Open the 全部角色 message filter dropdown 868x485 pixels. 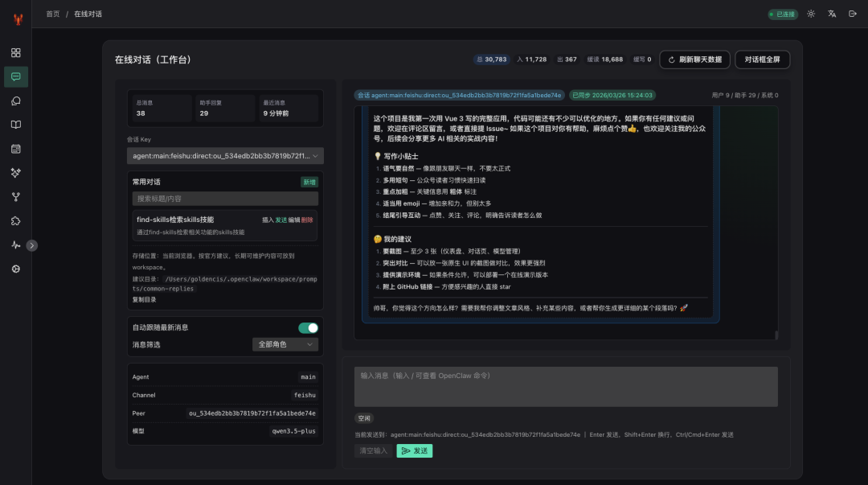click(x=286, y=344)
